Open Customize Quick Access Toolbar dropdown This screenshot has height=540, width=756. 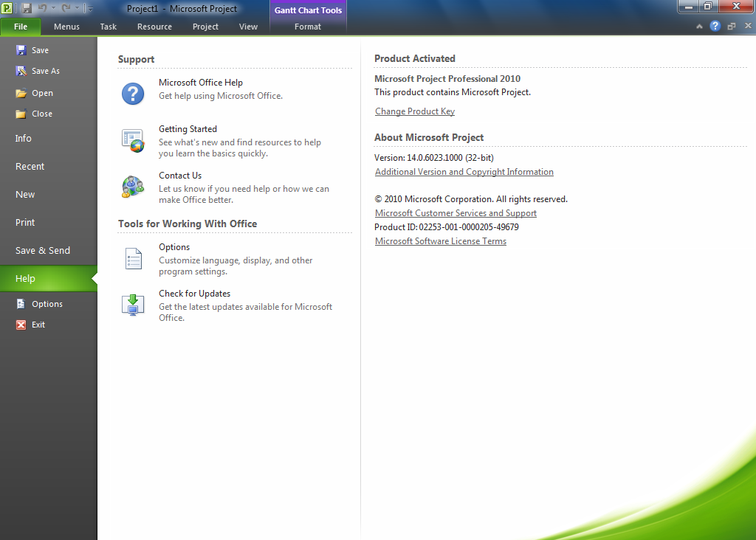tap(89, 9)
